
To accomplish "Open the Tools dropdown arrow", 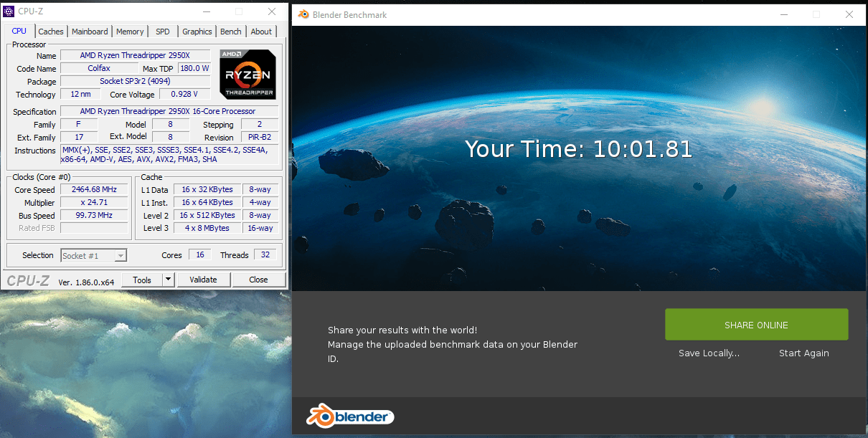I will pyautogui.click(x=168, y=280).
